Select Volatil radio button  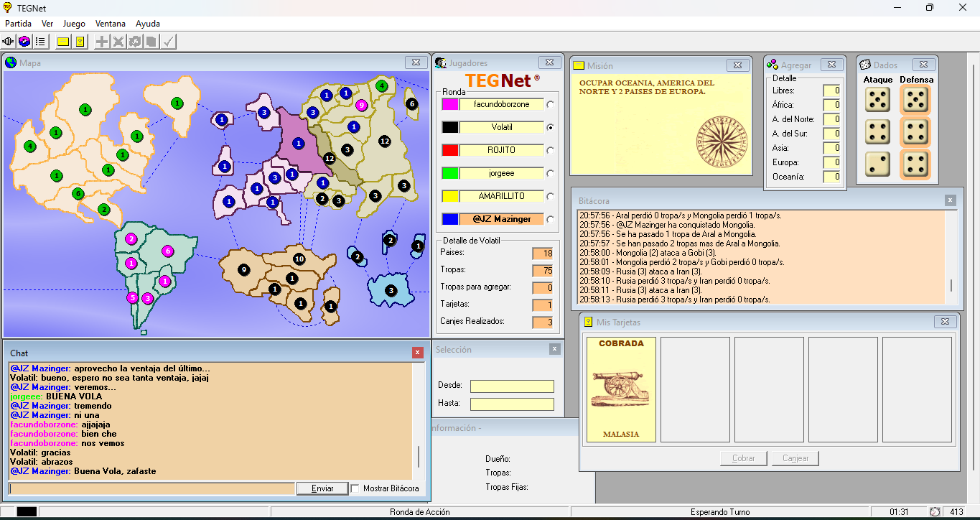(551, 127)
